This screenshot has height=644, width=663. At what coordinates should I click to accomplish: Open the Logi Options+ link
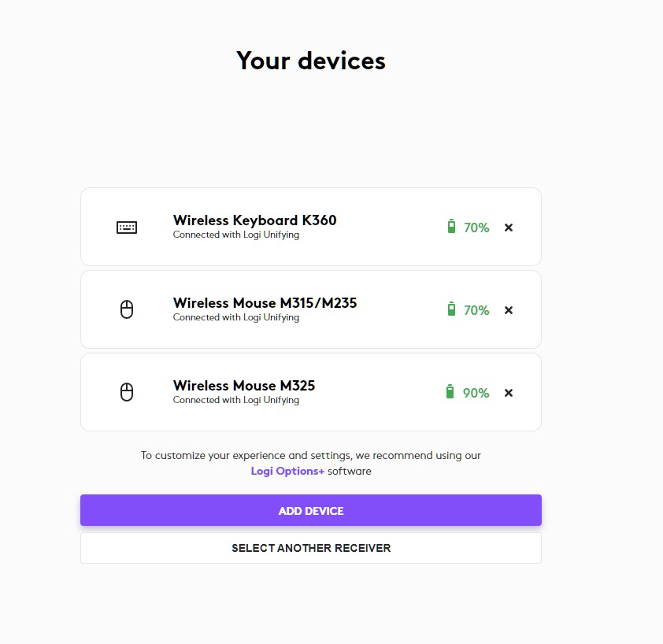[x=287, y=472]
